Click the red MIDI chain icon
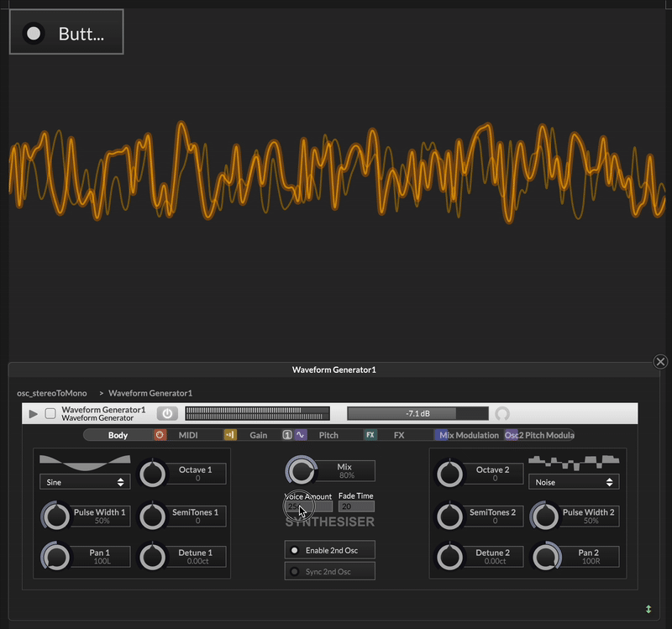The height and width of the screenshot is (629, 672). (160, 435)
